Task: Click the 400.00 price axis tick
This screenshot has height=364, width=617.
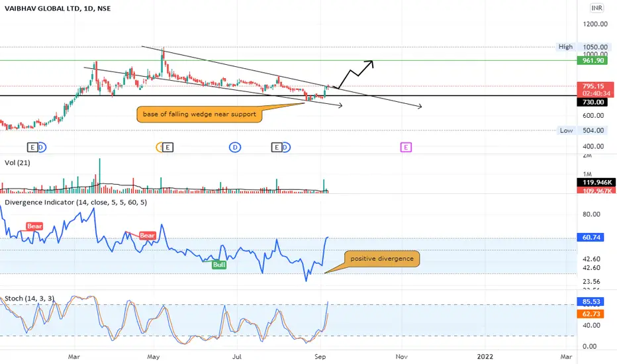Action: pos(593,146)
